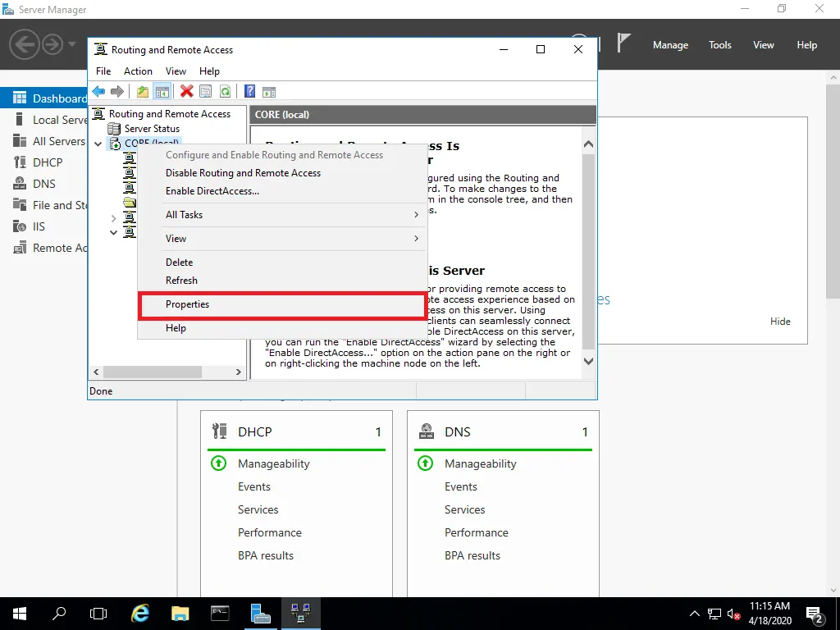Screen dimensions: 840x630
Task: Open DNS in Server Manager sidebar
Action: click(44, 184)
